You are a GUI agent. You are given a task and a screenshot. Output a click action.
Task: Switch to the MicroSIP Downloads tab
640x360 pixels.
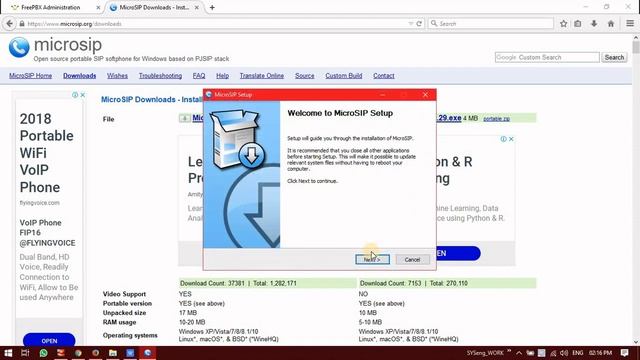[154, 7]
